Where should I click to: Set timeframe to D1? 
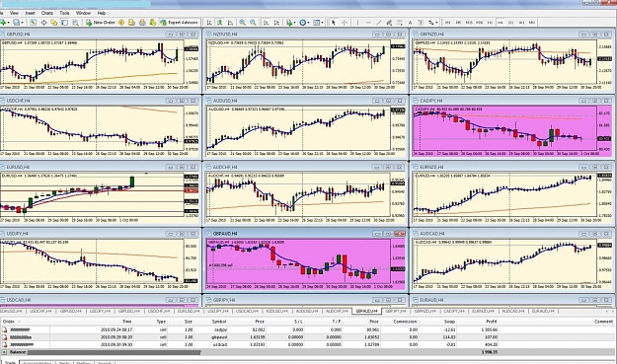[x=510, y=23]
